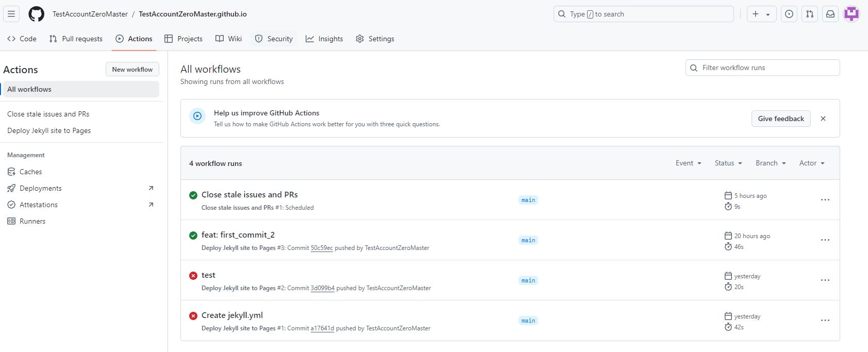
Task: Go to the Security tab
Action: coord(274,39)
